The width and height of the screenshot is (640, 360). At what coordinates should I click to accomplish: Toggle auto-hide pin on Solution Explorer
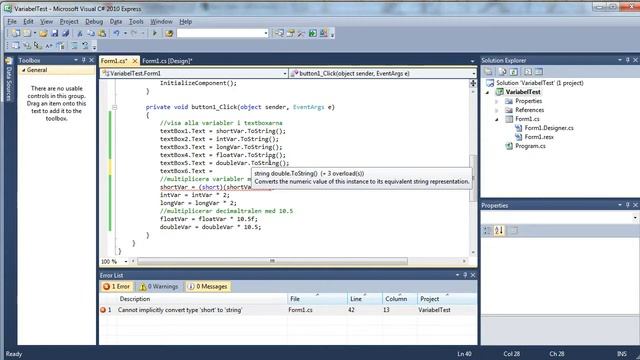(628, 60)
